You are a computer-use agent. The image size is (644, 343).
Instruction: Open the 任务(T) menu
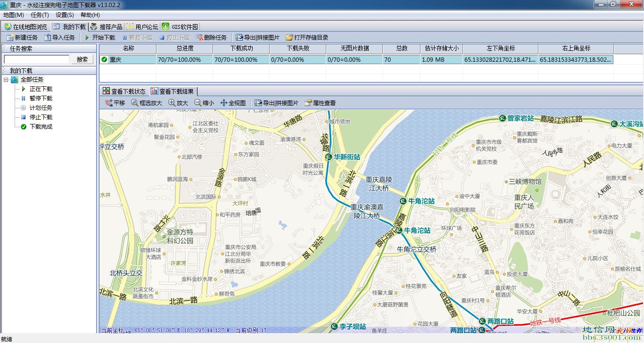[40, 15]
